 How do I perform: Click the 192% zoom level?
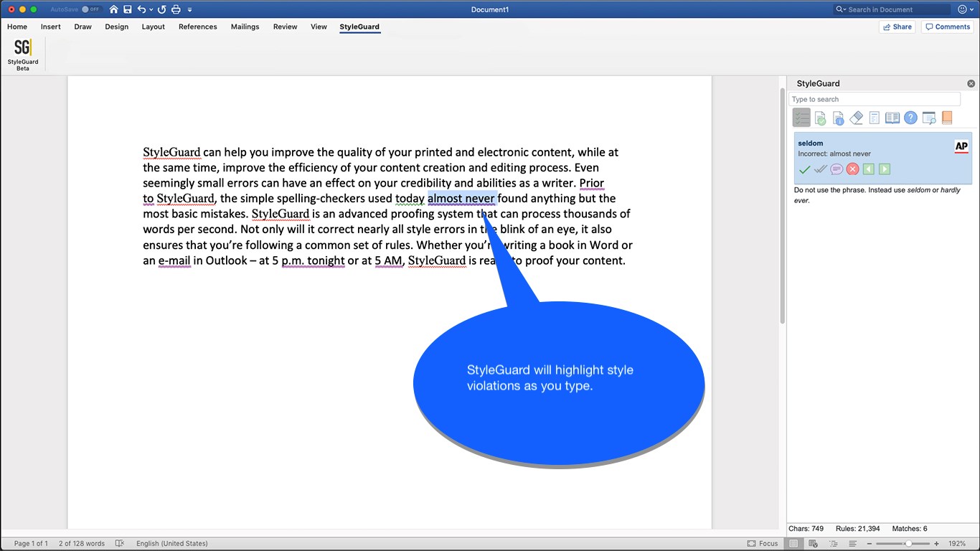pos(957,543)
